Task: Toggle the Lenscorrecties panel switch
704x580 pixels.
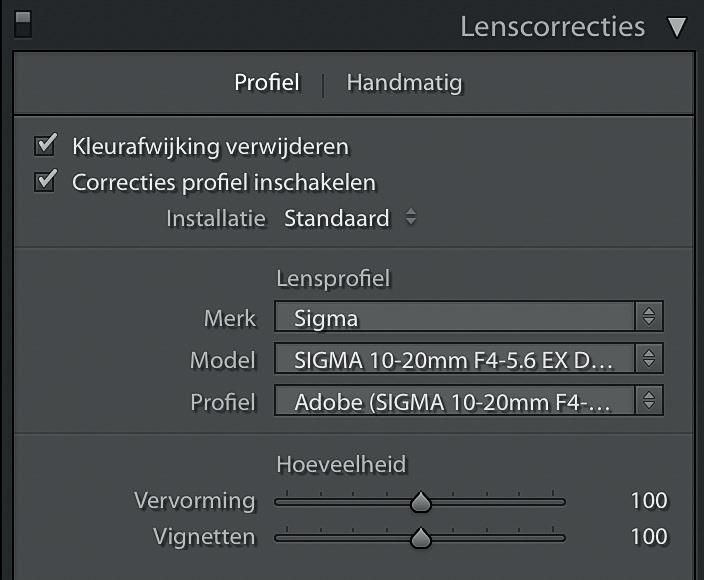Action: (x=22, y=25)
